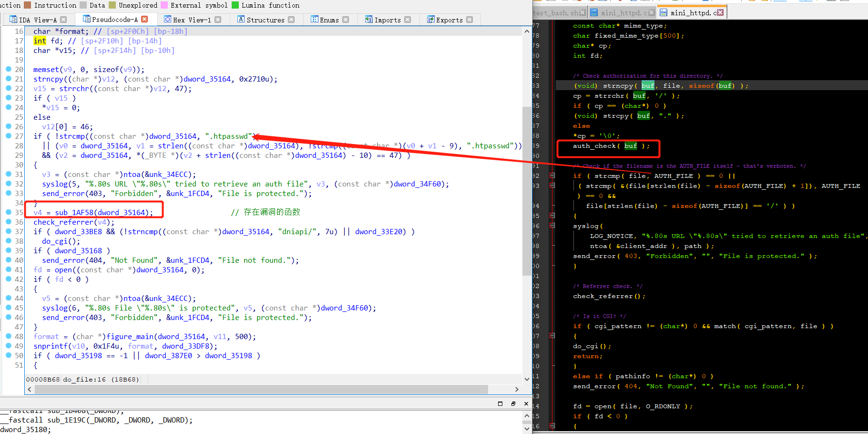Click the Unexplored color legend swatch
Image resolution: width=868 pixels, height=434 pixels.
coord(112,5)
